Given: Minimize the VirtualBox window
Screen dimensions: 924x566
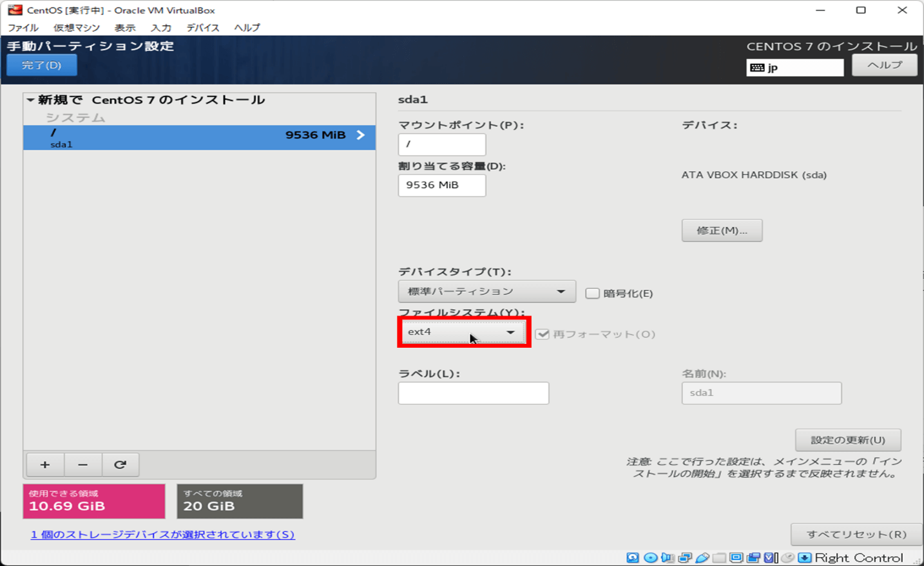Looking at the screenshot, I should click(x=820, y=10).
